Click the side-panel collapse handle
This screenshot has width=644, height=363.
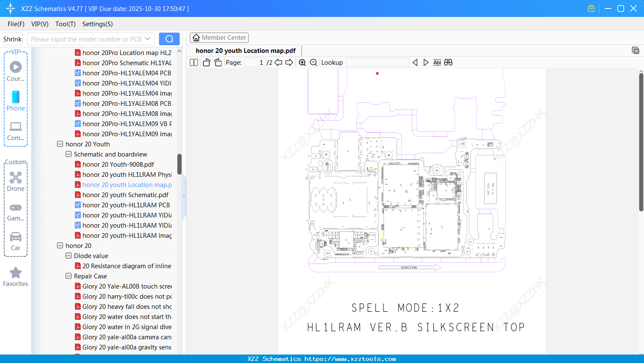tap(184, 195)
